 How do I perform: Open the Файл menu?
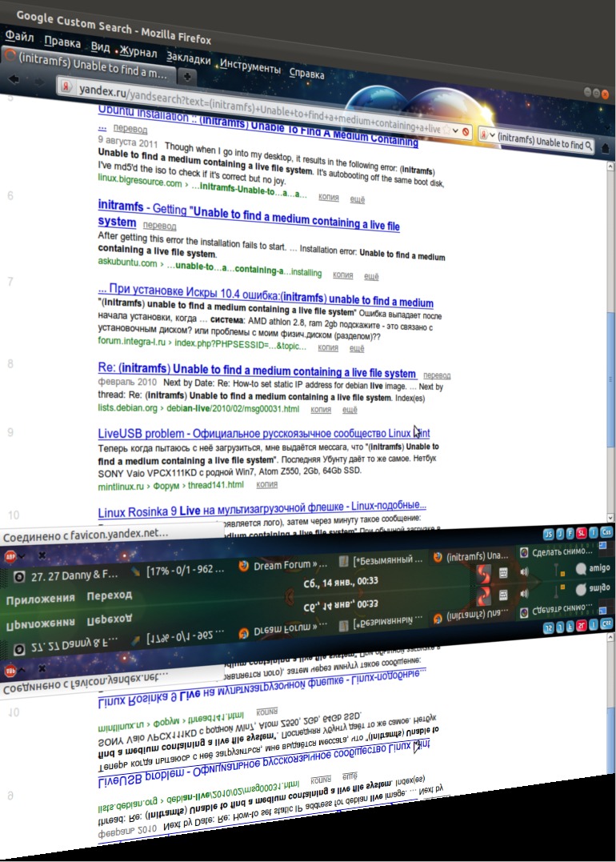pos(19,37)
